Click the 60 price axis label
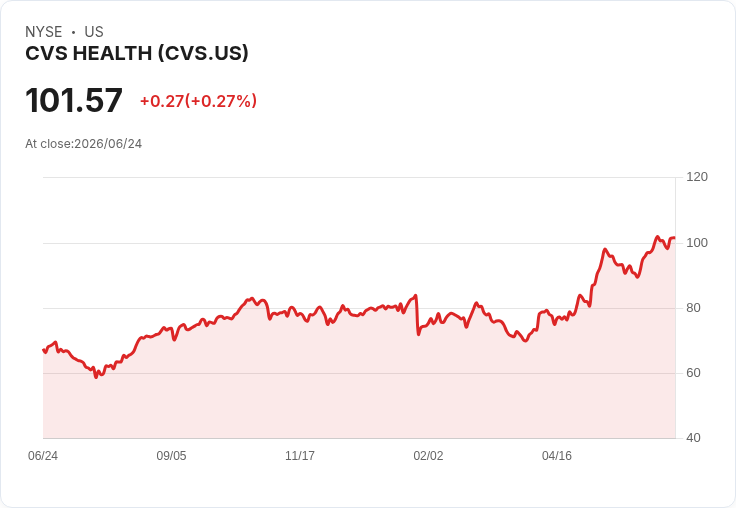 tap(693, 373)
